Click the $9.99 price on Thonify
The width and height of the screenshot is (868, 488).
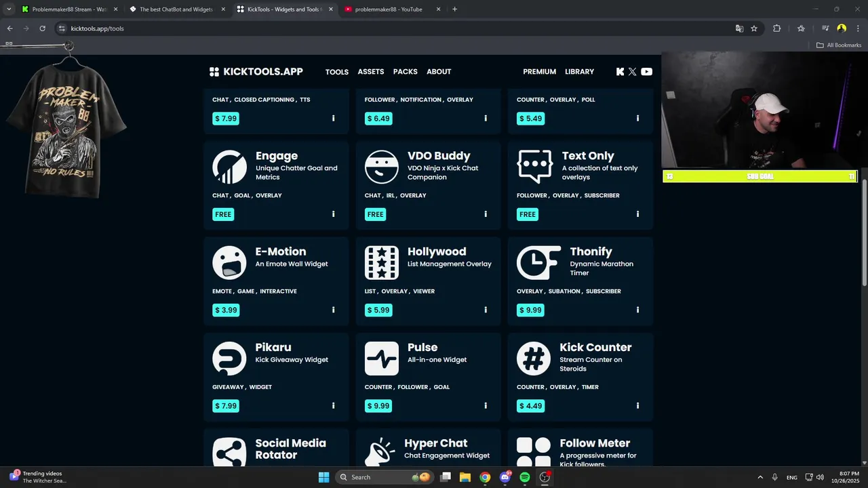tap(530, 310)
